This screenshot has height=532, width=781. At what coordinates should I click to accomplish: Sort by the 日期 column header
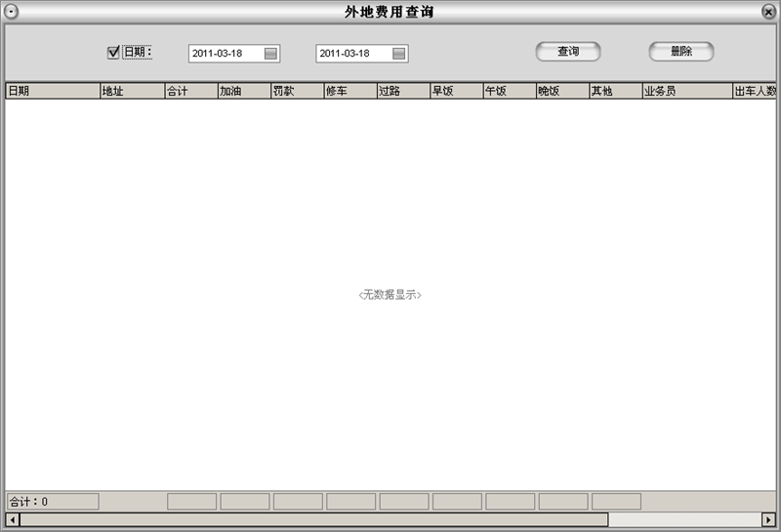(53, 91)
